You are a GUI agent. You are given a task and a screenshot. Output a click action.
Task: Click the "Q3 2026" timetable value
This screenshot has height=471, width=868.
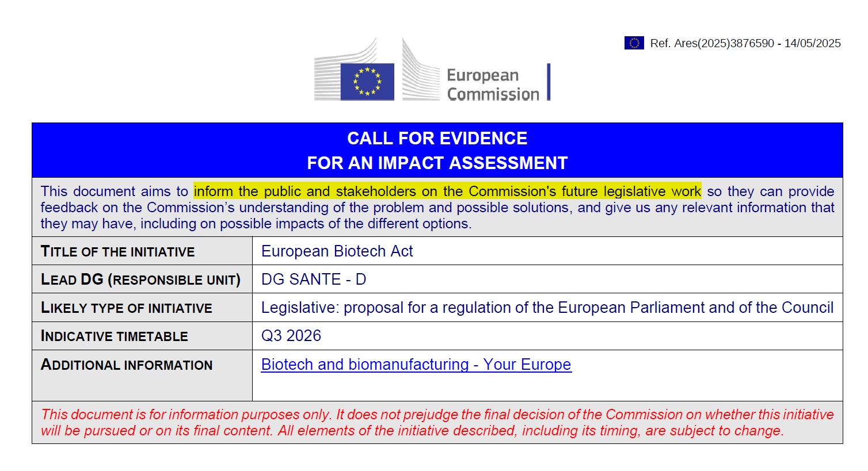pos(291,336)
